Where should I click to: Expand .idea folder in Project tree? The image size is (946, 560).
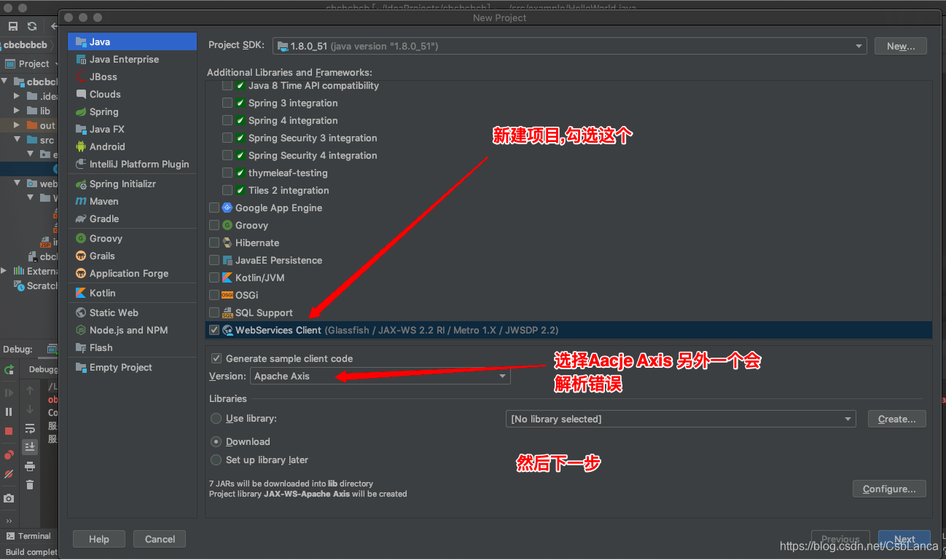point(17,95)
